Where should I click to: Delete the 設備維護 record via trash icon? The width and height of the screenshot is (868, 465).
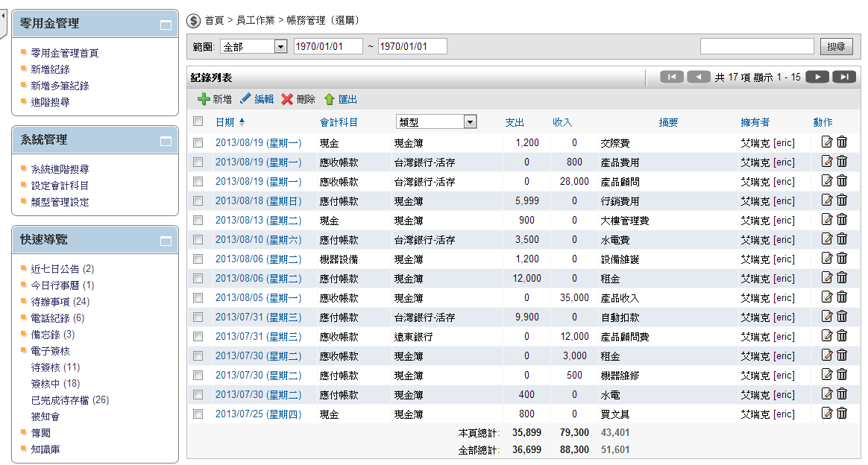tap(842, 259)
